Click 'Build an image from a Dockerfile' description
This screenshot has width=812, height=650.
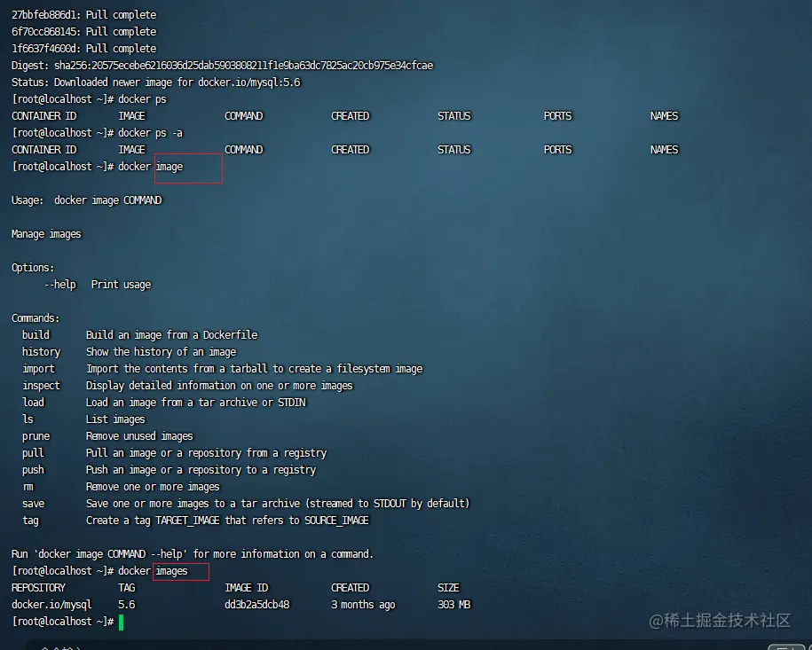(x=171, y=335)
